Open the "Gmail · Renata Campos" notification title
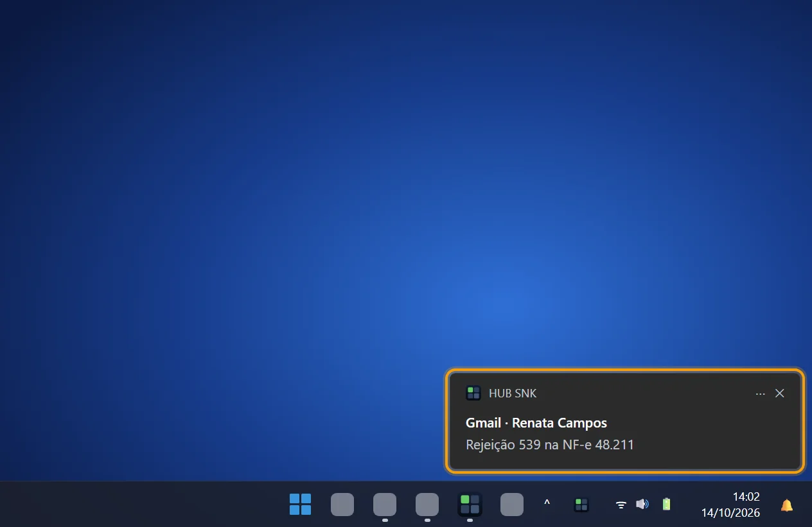Viewport: 812px width, 527px height. click(536, 422)
